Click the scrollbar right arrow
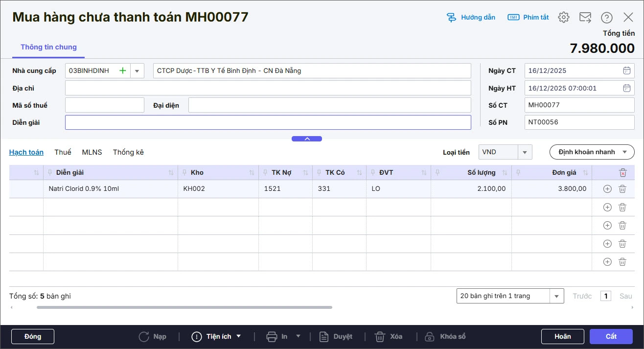This screenshot has height=349, width=644. [x=632, y=307]
